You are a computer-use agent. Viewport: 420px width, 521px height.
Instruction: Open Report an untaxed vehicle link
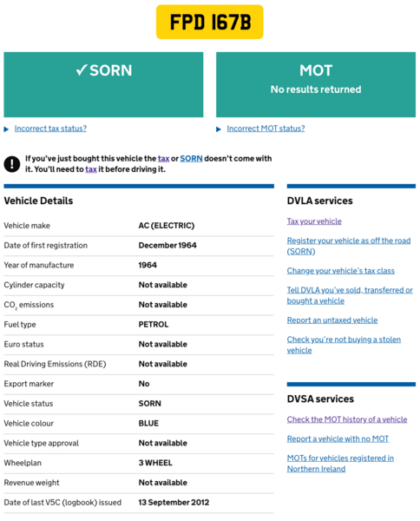point(332,320)
